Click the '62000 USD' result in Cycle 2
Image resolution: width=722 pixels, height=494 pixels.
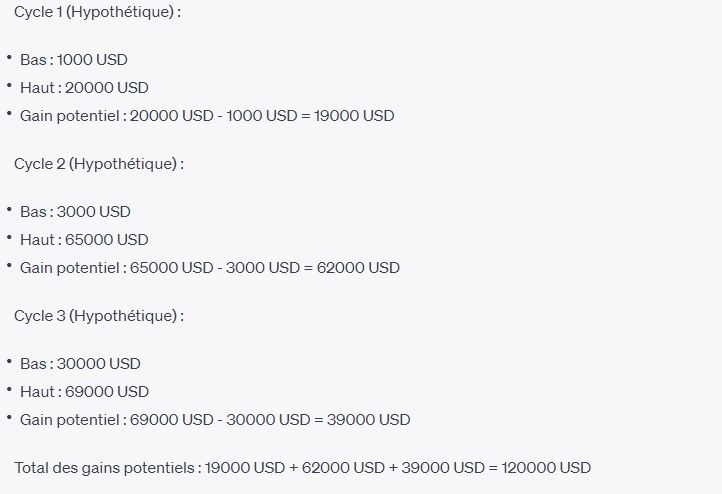point(358,268)
